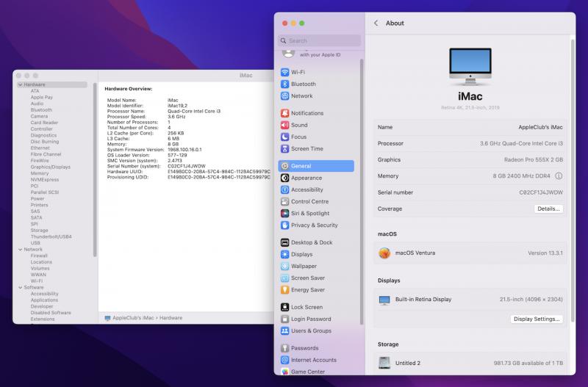Click the Settings search field
Viewport: 588px width, 387px height.
coord(320,40)
